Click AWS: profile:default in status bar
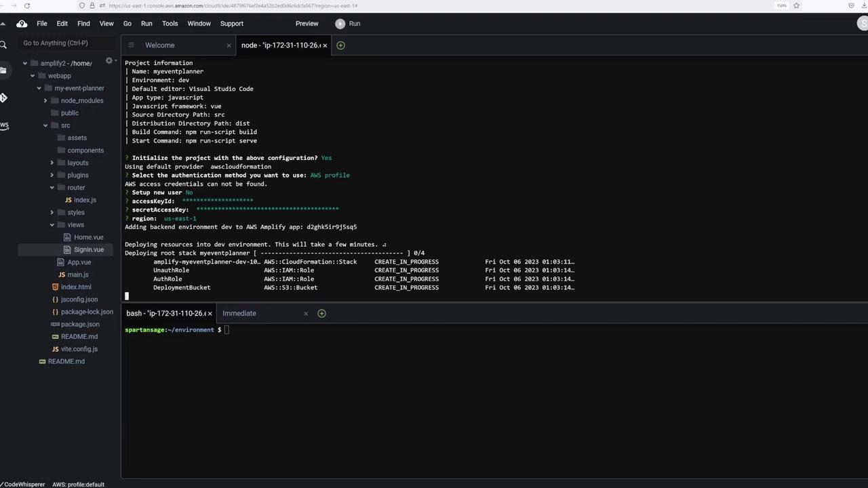Screen dimensions: 868x488 pyautogui.click(x=78, y=484)
